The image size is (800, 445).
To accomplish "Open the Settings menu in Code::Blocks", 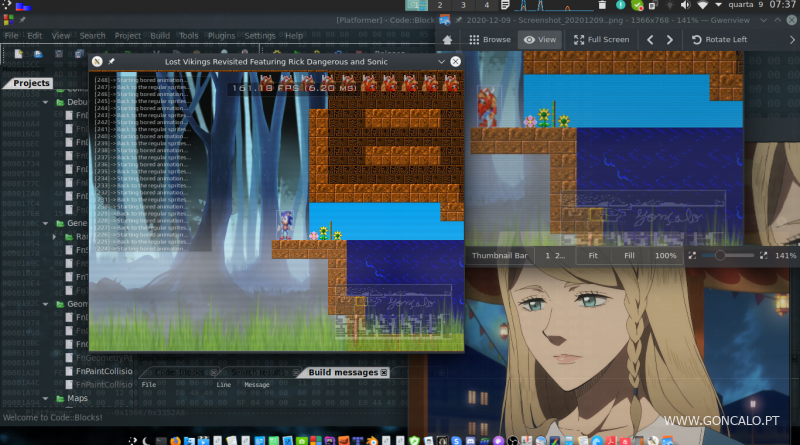I will (260, 36).
